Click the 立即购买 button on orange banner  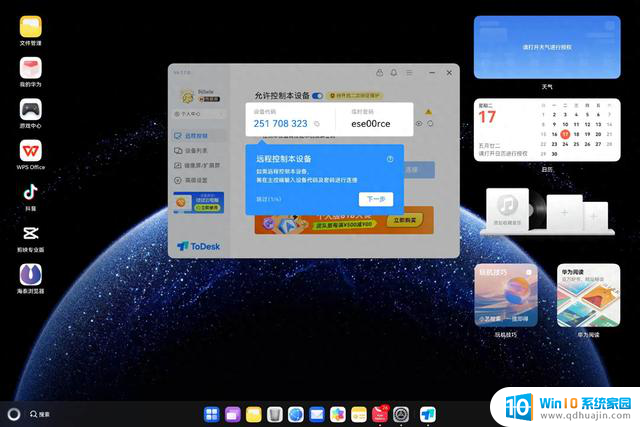(x=405, y=220)
